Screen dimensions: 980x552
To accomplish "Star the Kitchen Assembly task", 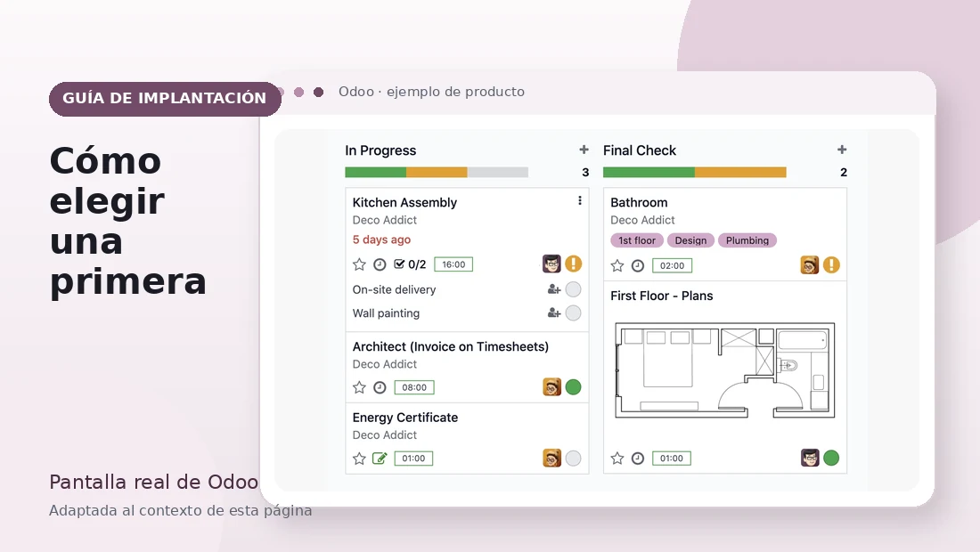I will pyautogui.click(x=359, y=264).
